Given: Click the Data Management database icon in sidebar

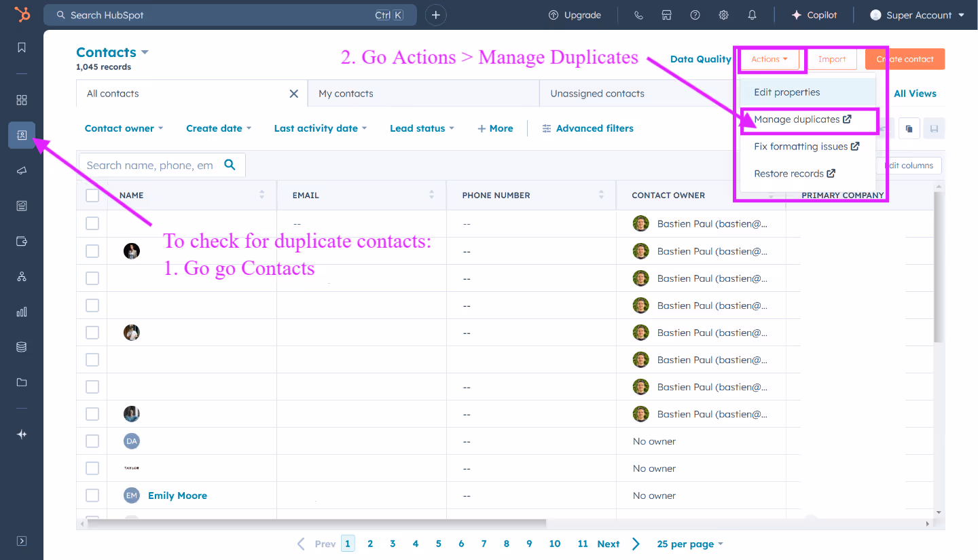Looking at the screenshot, I should click(21, 346).
